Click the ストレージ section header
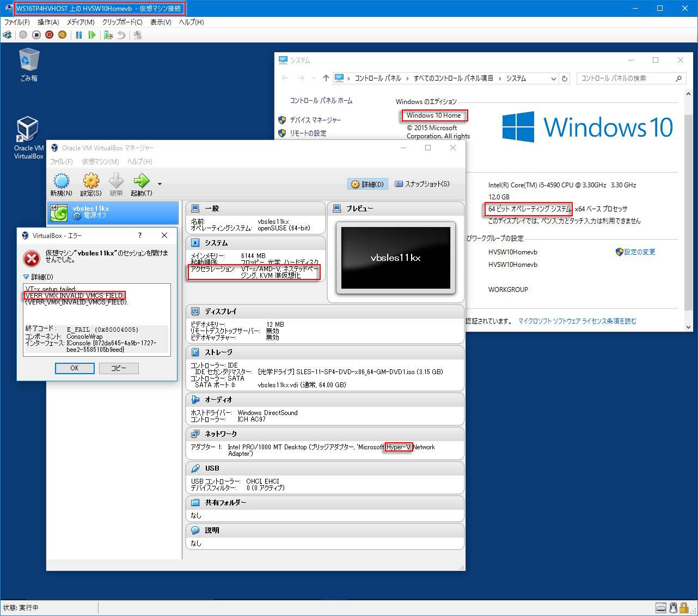This screenshot has width=698, height=616. pos(325,352)
